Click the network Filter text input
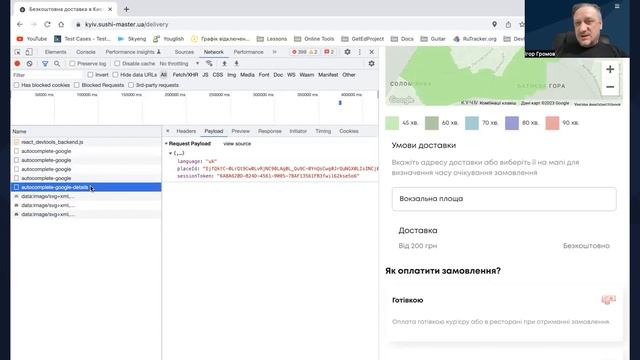Viewport: 640px width, 360px height. 47,75
